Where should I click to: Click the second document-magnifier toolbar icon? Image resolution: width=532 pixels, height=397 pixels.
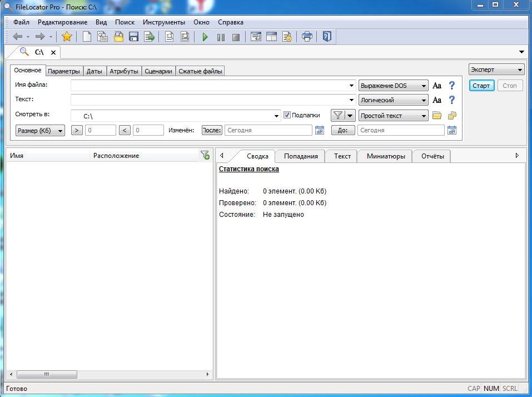pyautogui.click(x=185, y=37)
